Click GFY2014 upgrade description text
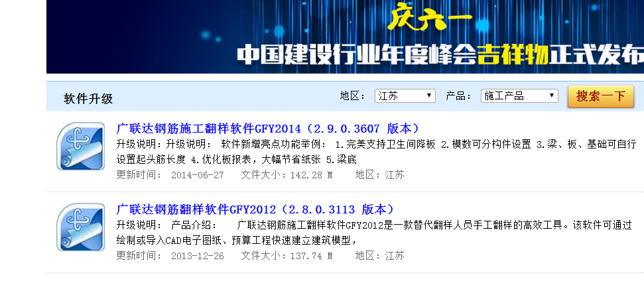 click(x=376, y=152)
